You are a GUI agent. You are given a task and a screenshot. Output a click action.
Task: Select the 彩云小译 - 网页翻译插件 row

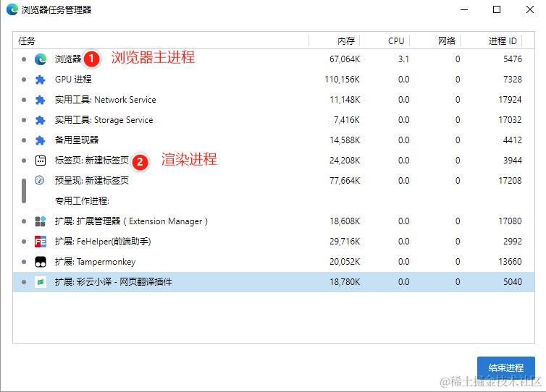(274, 282)
